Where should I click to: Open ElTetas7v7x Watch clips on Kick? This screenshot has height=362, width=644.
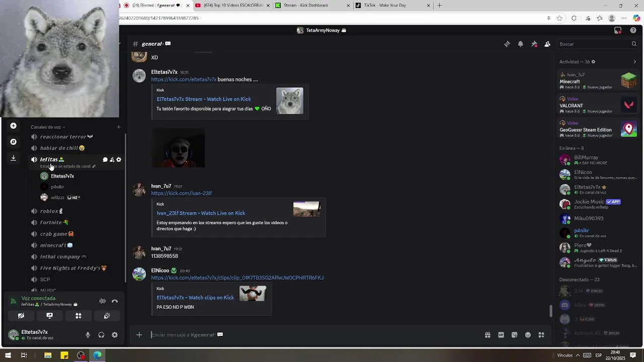click(x=195, y=298)
